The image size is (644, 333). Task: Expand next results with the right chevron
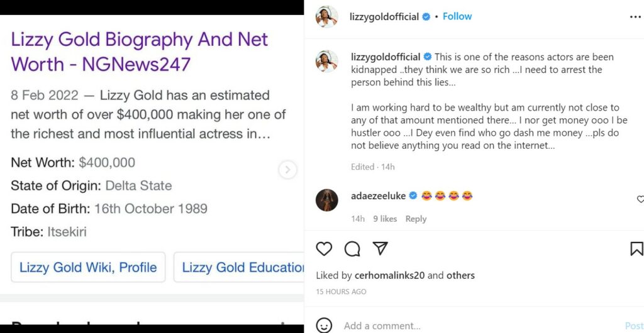pyautogui.click(x=287, y=170)
